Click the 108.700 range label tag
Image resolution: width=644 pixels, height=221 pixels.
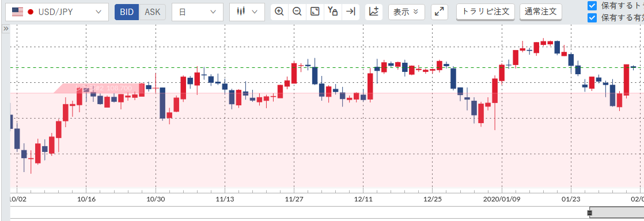(99, 88)
